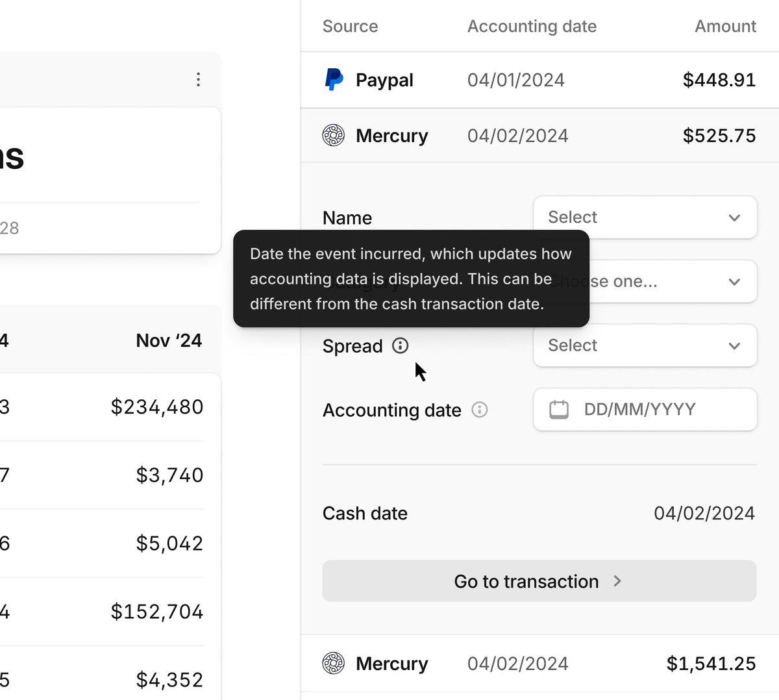Click the Nov '24 column header
The width and height of the screenshot is (779, 700).
point(169,340)
